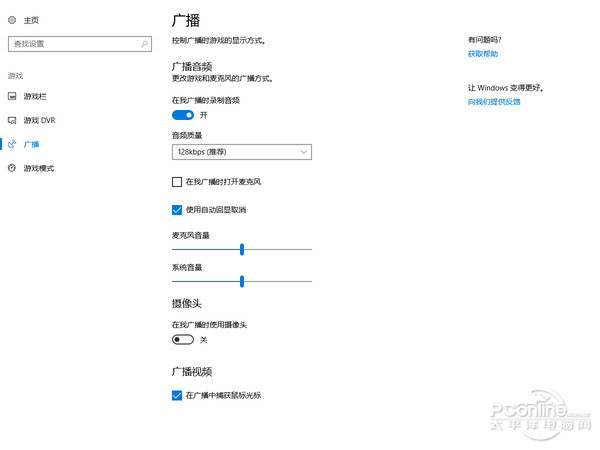Screen dimensions: 600x450
Task: Turn off recording audio while broadcasting
Action: tap(183, 115)
